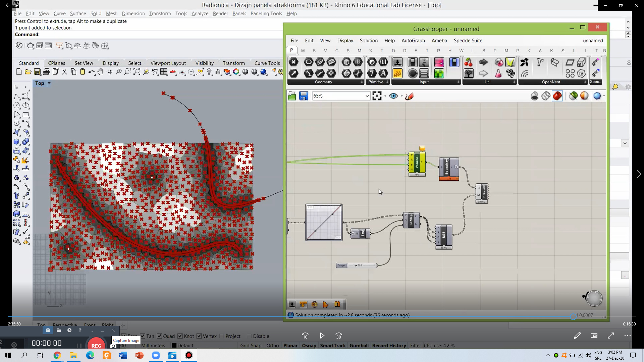Click the video progress bar knob
Viewport: 644px width, 362px height.
(573, 317)
